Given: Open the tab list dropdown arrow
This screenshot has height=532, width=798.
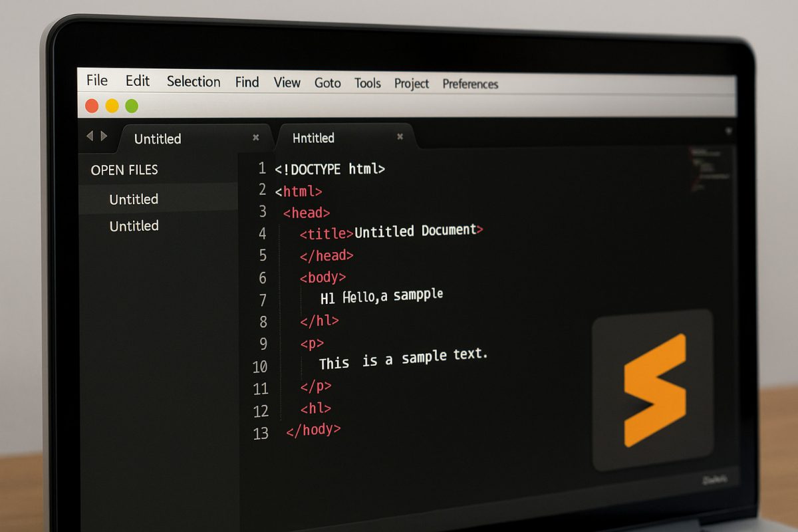Looking at the screenshot, I should click(728, 132).
